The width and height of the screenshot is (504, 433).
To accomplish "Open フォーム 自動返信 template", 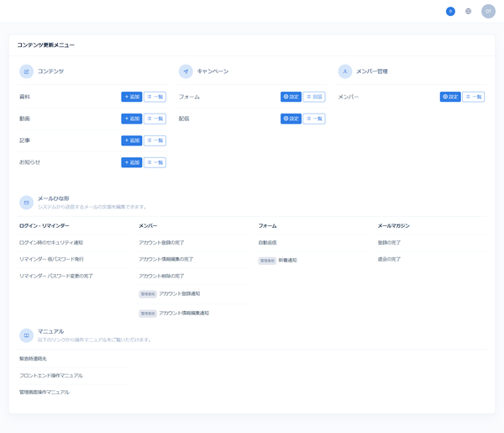I will 267,242.
